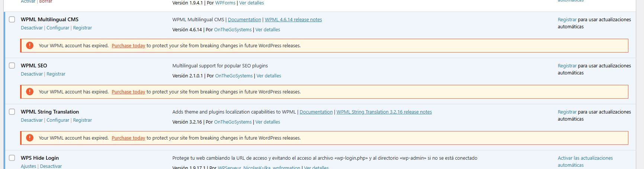Open WPForms author link
644x169 pixels.
[x=225, y=3]
